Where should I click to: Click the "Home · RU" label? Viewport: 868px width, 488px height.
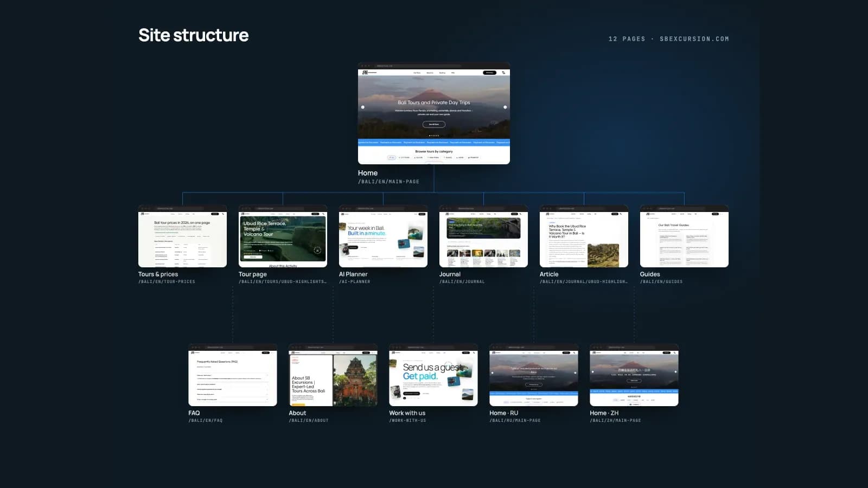(504, 413)
